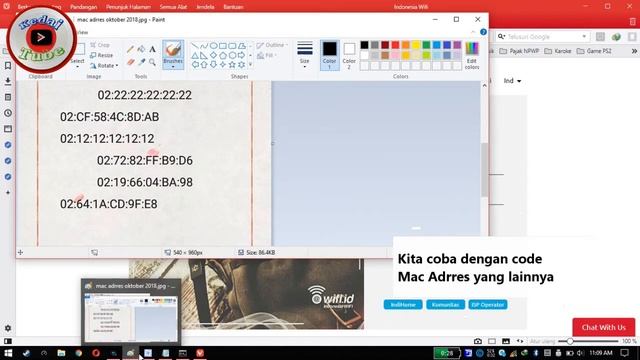The image size is (640, 360).
Task: Click the Crop button in Image group
Action: coord(100,45)
